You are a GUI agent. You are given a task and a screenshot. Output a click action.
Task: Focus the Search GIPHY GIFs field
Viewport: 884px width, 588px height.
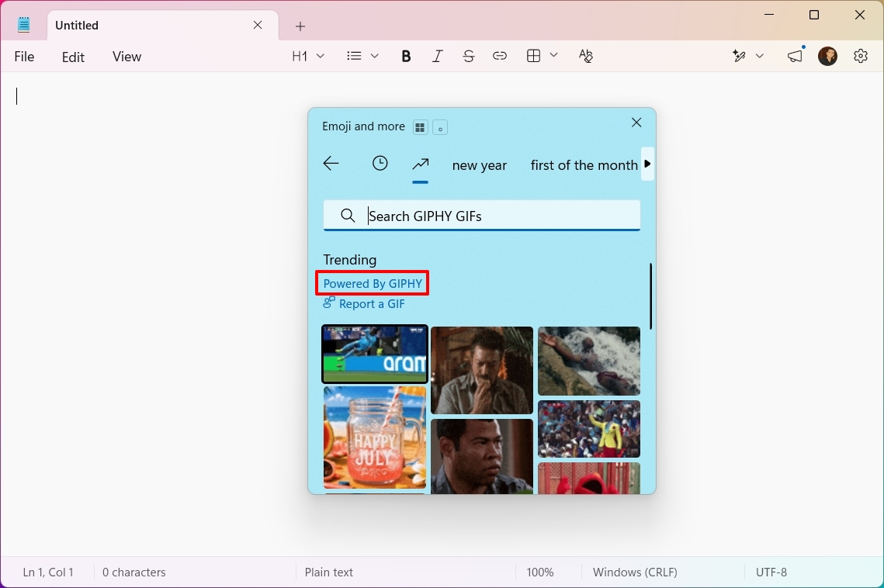tap(481, 216)
